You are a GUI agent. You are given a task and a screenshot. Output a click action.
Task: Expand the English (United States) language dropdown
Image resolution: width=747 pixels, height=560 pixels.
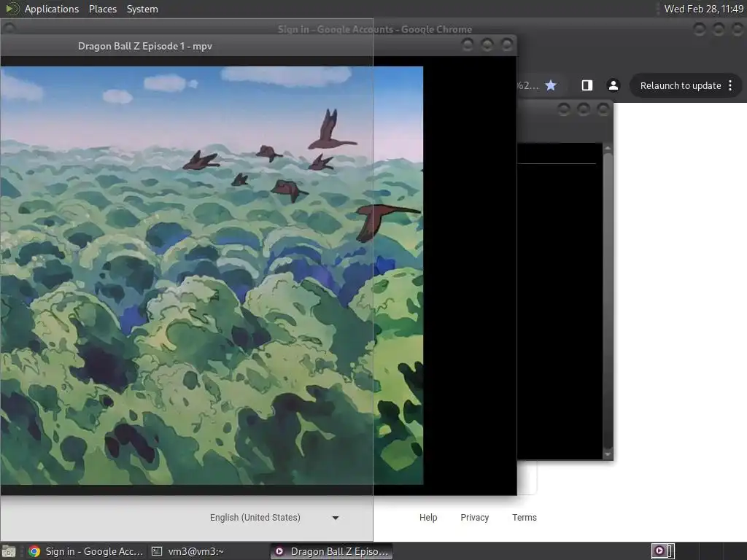(x=274, y=518)
